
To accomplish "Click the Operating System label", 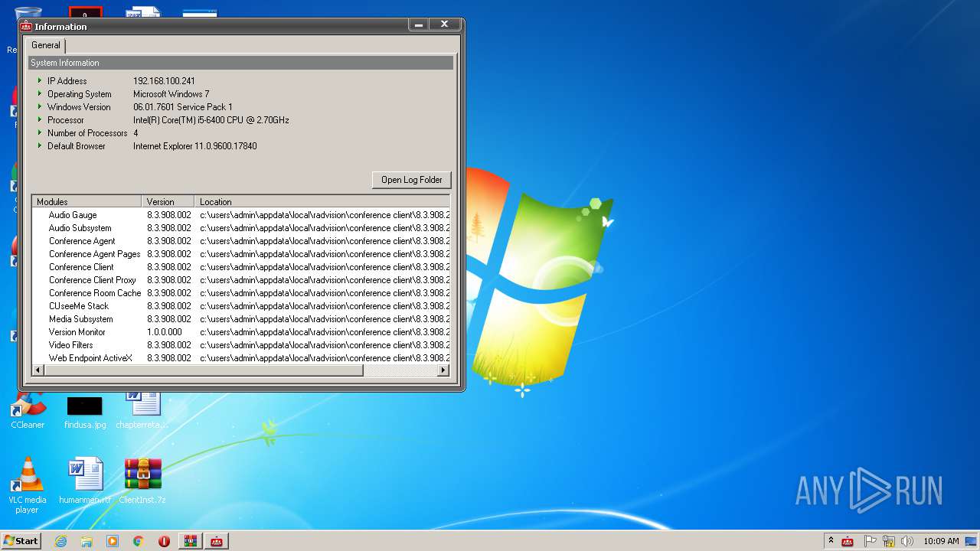I will pos(79,94).
